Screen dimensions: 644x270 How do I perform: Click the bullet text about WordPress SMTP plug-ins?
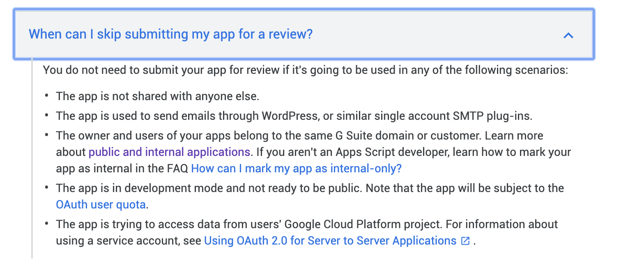[x=294, y=116]
